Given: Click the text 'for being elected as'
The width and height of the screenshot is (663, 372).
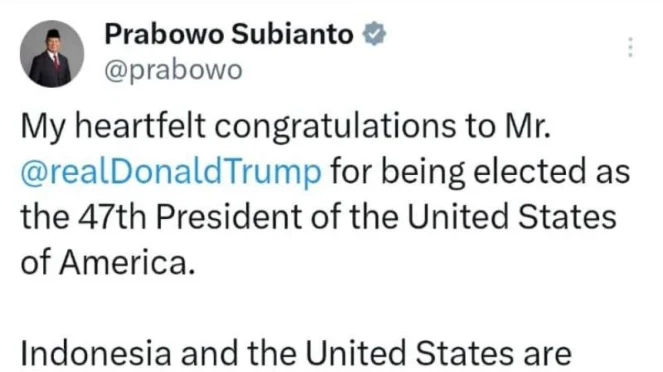Looking at the screenshot, I should [480, 172].
